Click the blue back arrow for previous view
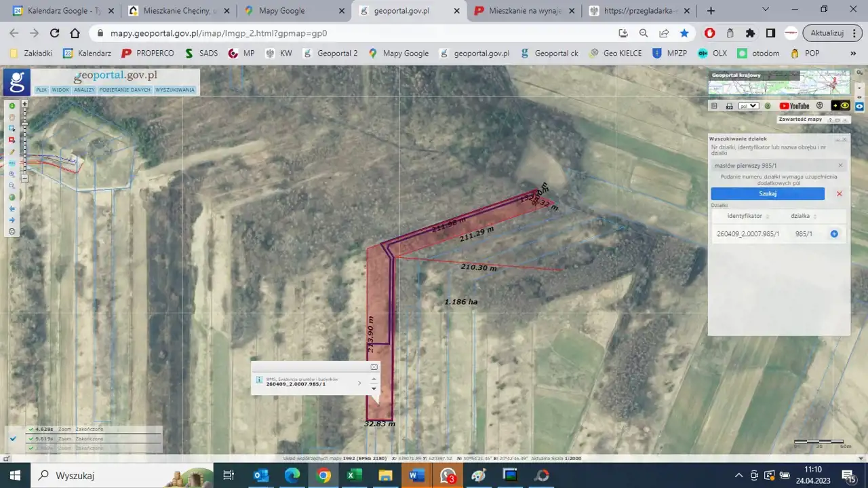The width and height of the screenshot is (868, 488). [x=12, y=208]
